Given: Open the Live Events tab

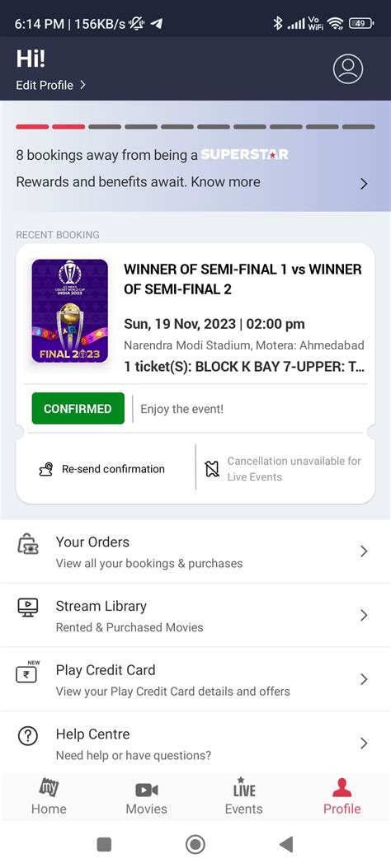Looking at the screenshot, I should pos(243,796).
